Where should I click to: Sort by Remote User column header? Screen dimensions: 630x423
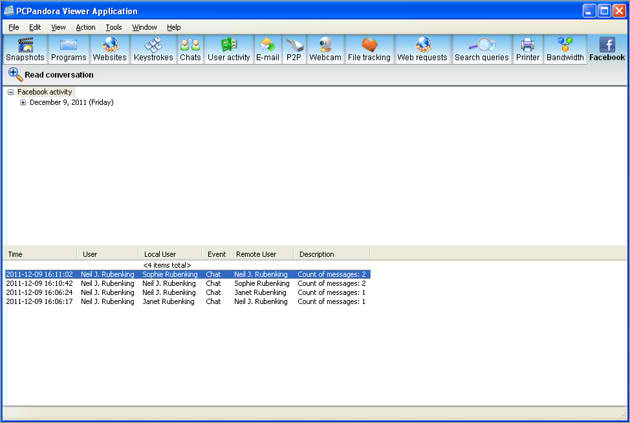(x=261, y=254)
